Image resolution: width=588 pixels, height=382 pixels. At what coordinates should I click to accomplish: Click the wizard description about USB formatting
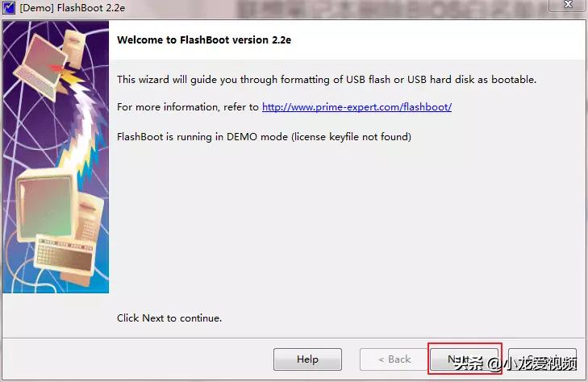(x=326, y=80)
